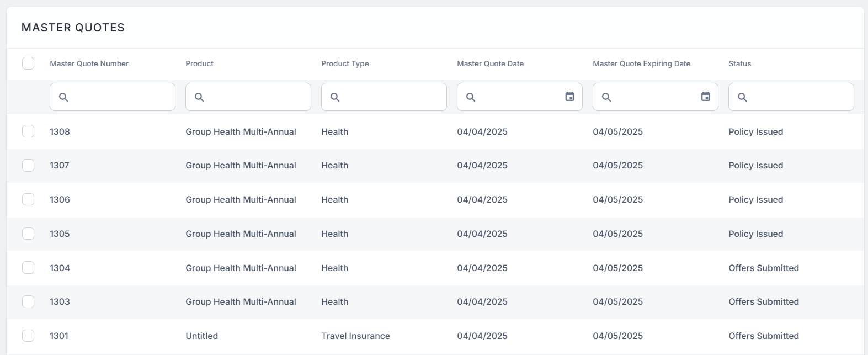Check the row for quote 1301
868x355 pixels.
28,336
